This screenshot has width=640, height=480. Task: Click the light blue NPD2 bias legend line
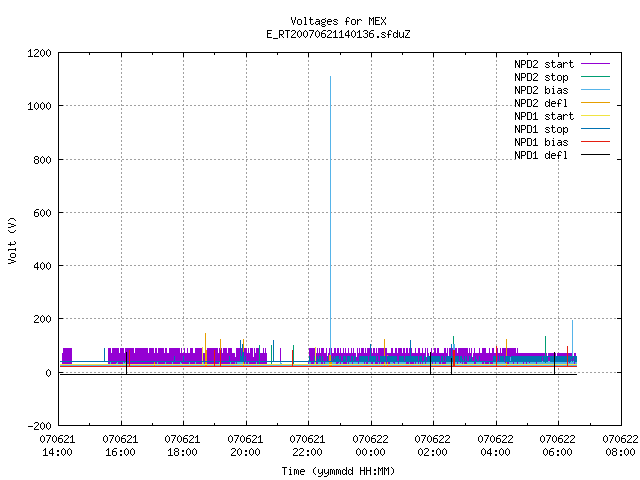click(x=596, y=90)
